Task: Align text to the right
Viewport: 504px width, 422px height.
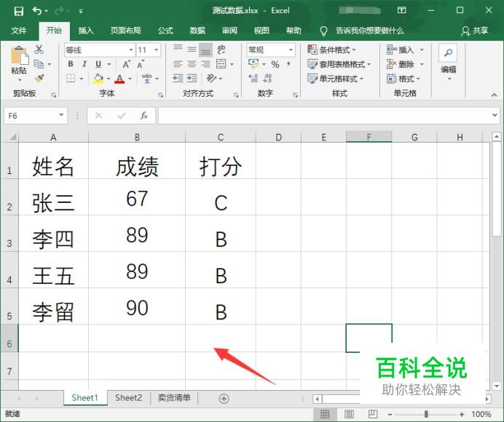Action: pyautogui.click(x=205, y=64)
